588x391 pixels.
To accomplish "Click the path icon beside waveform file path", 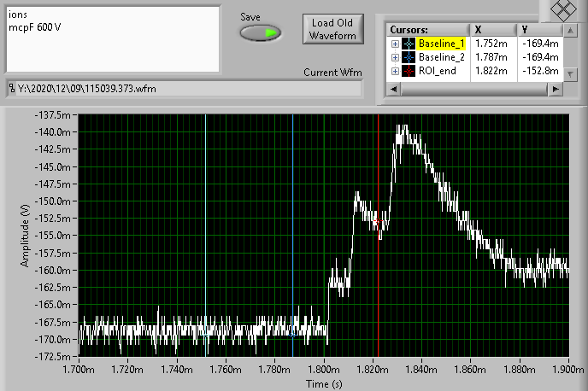I will [11, 87].
